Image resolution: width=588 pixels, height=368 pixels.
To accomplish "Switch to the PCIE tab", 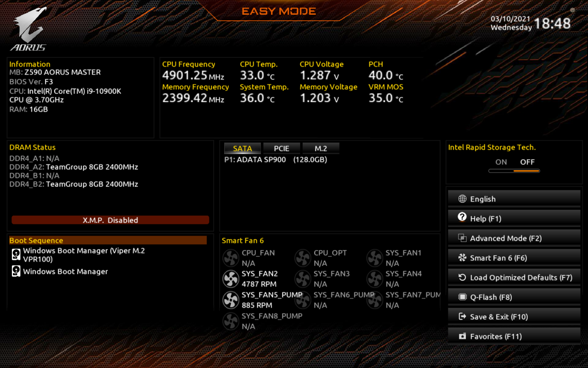I will pos(282,148).
